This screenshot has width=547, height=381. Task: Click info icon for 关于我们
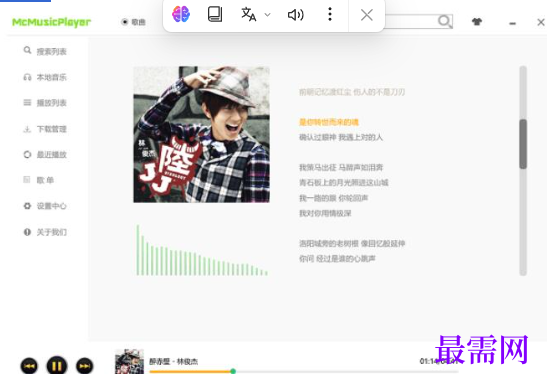coord(27,232)
